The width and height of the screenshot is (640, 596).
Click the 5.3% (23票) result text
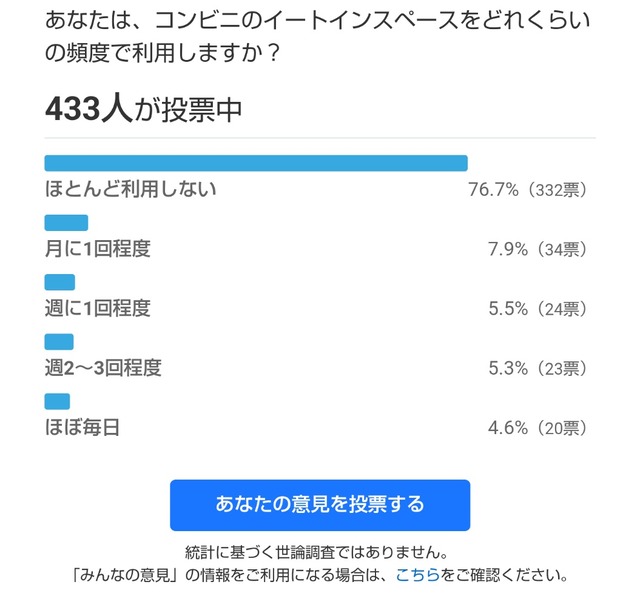click(538, 368)
